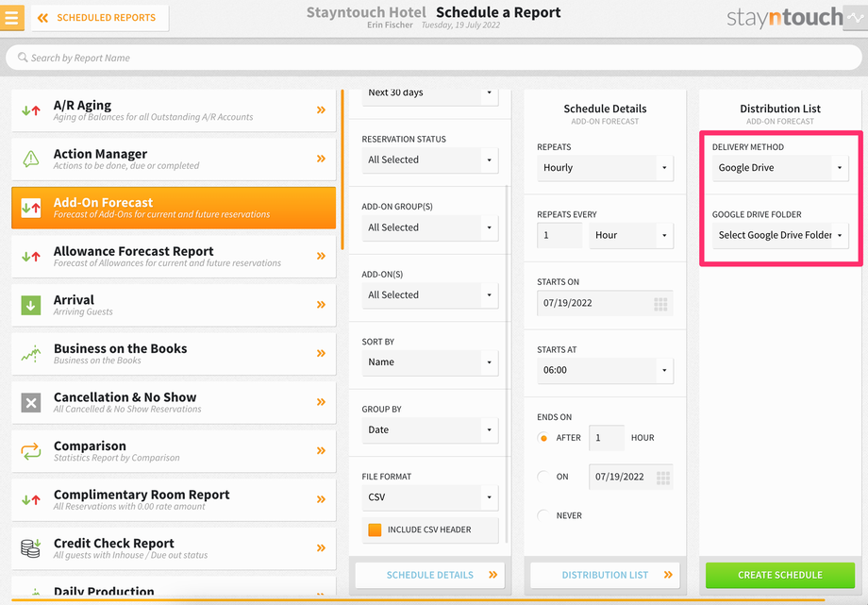Click the green Create Schedule button
This screenshot has height=605, width=868.
(x=780, y=575)
